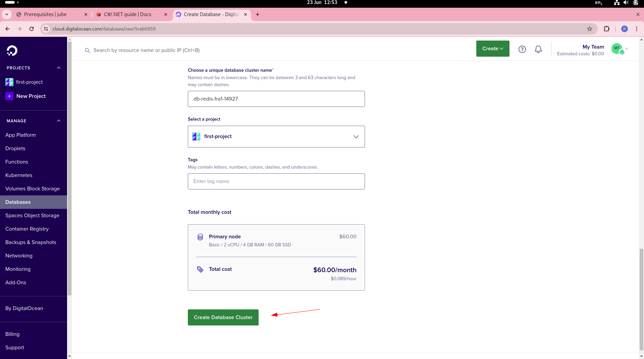Screen dimensions: 644x359
Task: Go forward in browser history
Action: (x=19, y=29)
